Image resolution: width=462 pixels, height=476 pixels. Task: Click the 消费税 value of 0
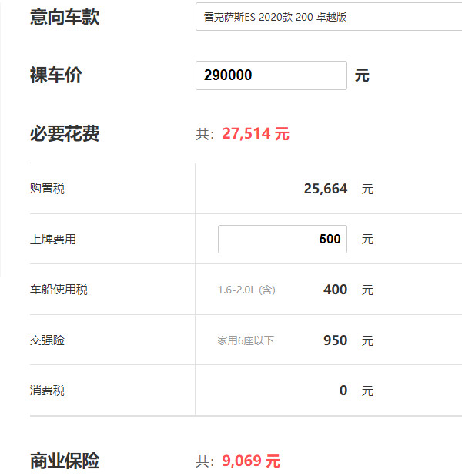(343, 391)
